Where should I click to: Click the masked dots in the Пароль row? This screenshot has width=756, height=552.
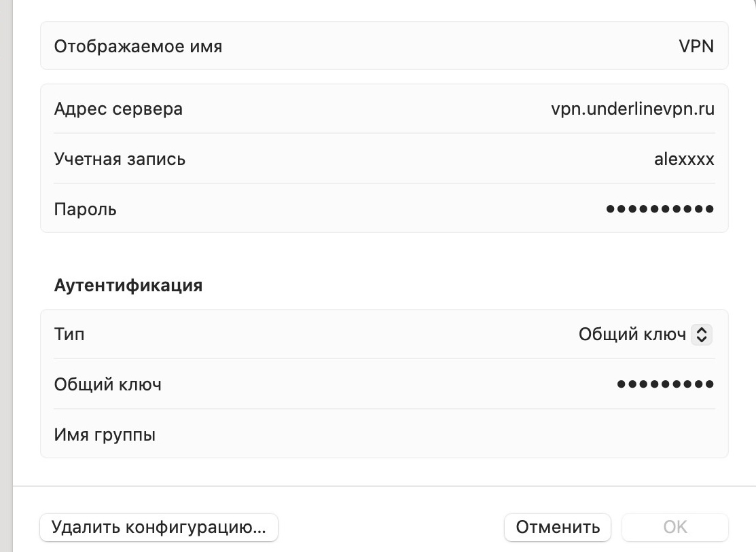tap(660, 209)
